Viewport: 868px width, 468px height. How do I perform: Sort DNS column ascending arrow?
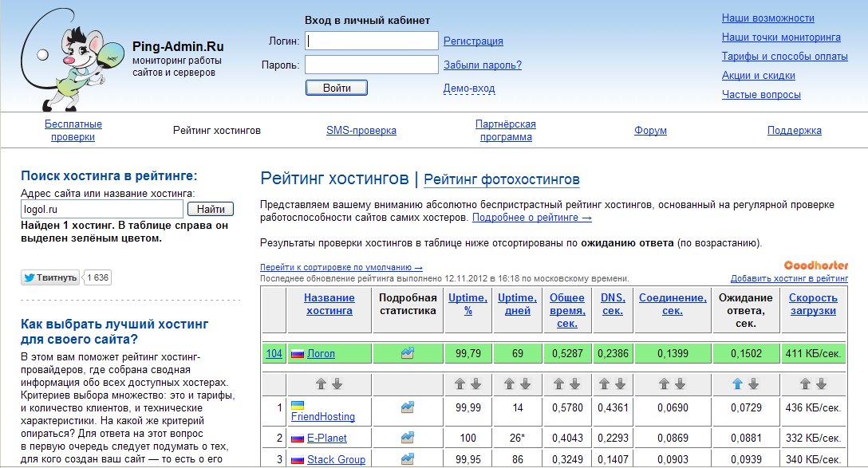(605, 383)
